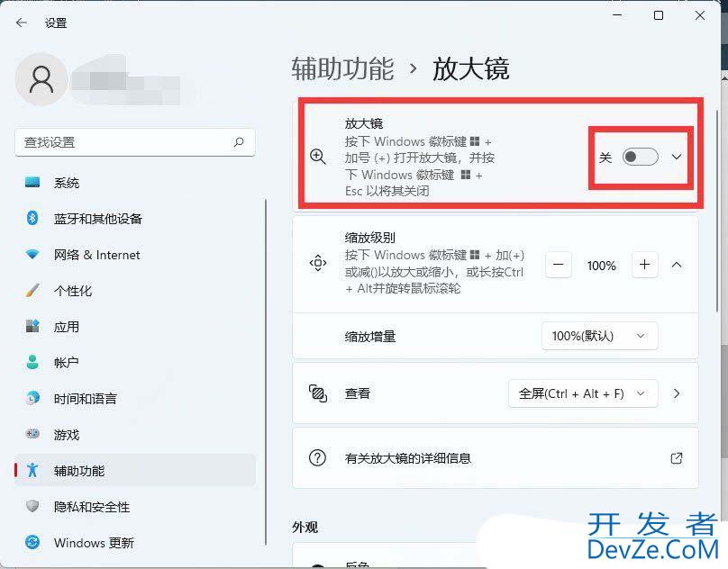Select 网络 & Internet category
Image resolution: width=728 pixels, height=569 pixels.
[135, 254]
